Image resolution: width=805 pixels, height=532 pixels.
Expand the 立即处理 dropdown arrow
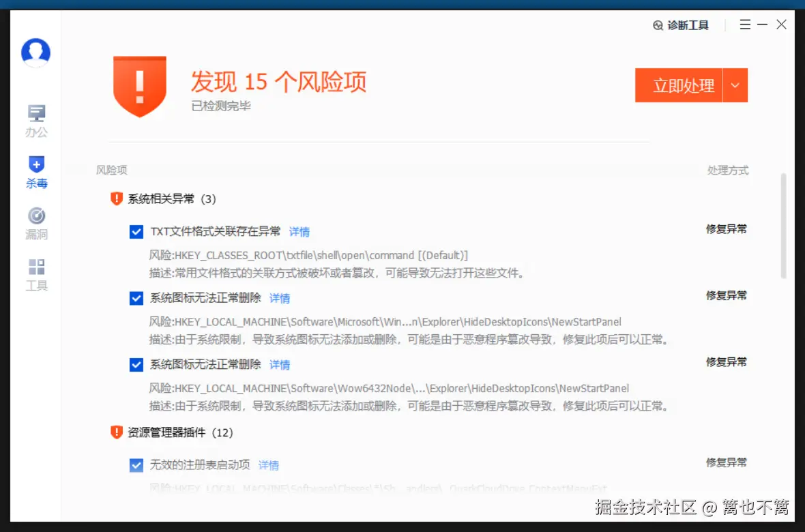(735, 85)
